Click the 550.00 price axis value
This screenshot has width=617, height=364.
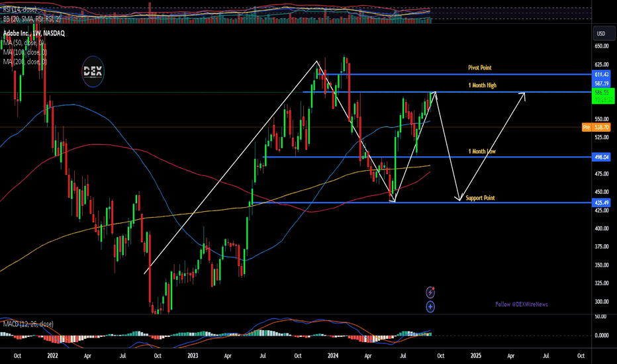[602, 119]
